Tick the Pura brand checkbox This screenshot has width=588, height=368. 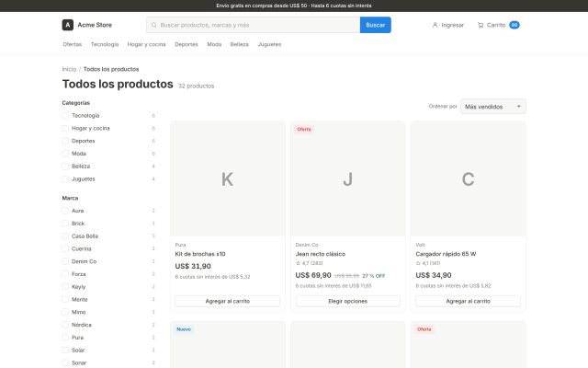pos(65,338)
